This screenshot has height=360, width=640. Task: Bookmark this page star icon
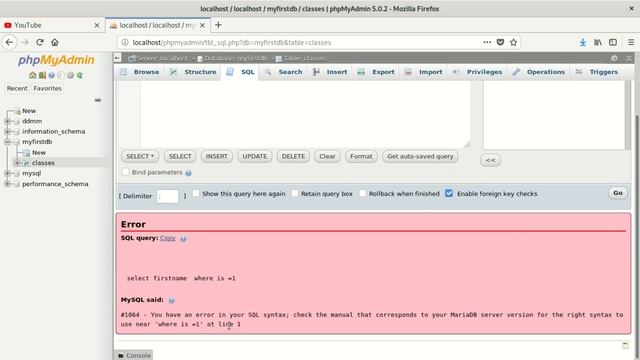pyautogui.click(x=513, y=42)
